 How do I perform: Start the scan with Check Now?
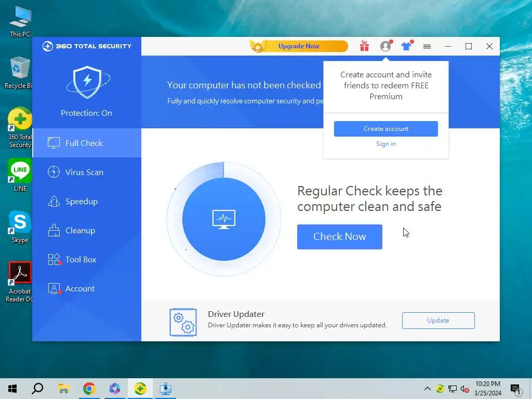coord(340,237)
